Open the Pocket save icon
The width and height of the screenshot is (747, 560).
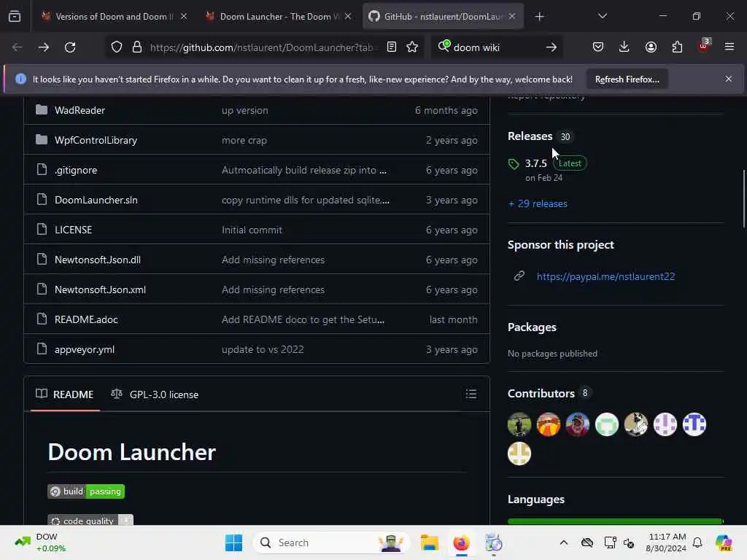coord(598,47)
